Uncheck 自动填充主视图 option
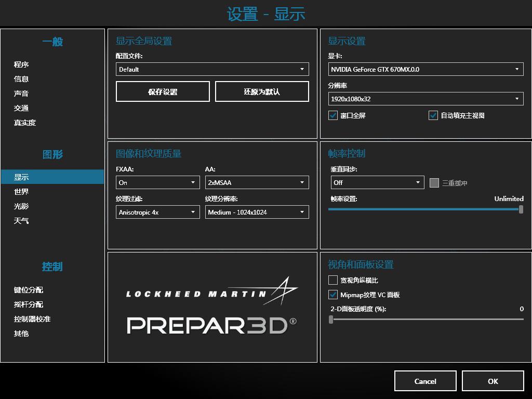 point(433,115)
